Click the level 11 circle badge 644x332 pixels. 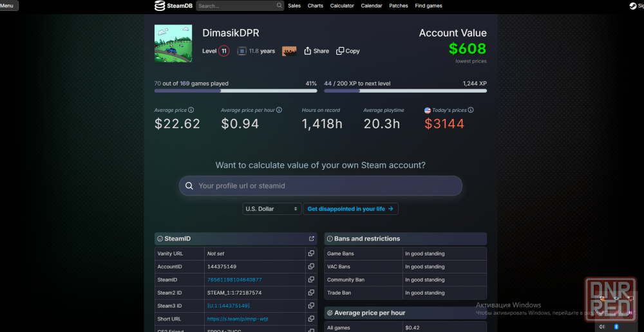[224, 51]
